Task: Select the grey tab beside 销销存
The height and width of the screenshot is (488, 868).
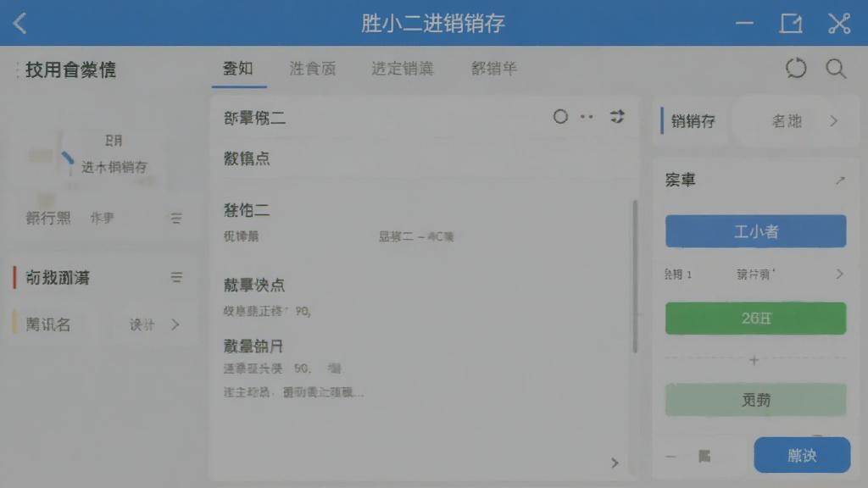Action: [787, 121]
